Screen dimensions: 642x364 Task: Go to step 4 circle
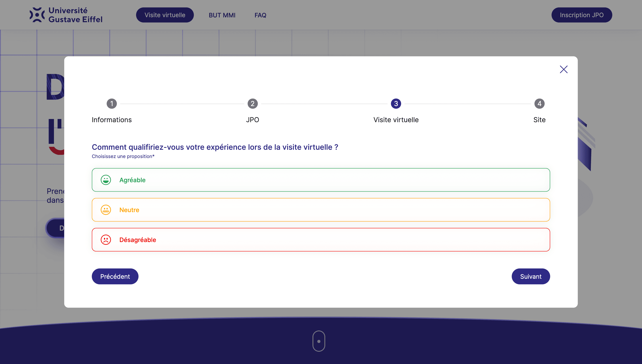pyautogui.click(x=539, y=104)
